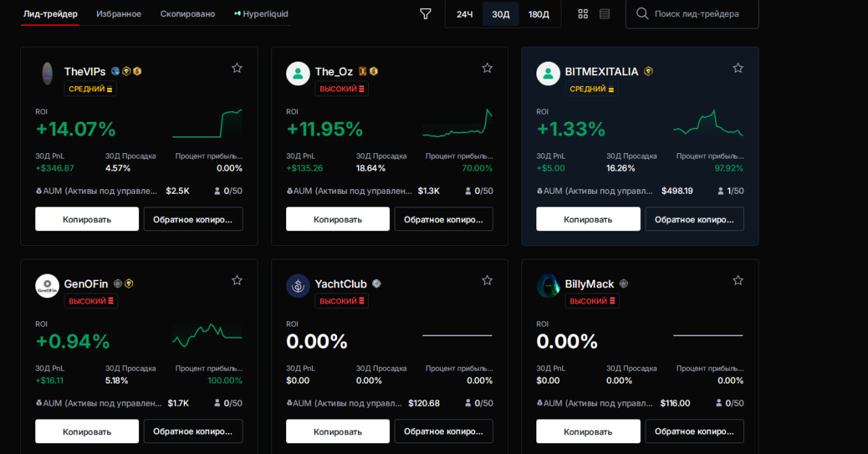This screenshot has height=454, width=868.
Task: Open TheVIPs avatar image
Action: coord(47,73)
